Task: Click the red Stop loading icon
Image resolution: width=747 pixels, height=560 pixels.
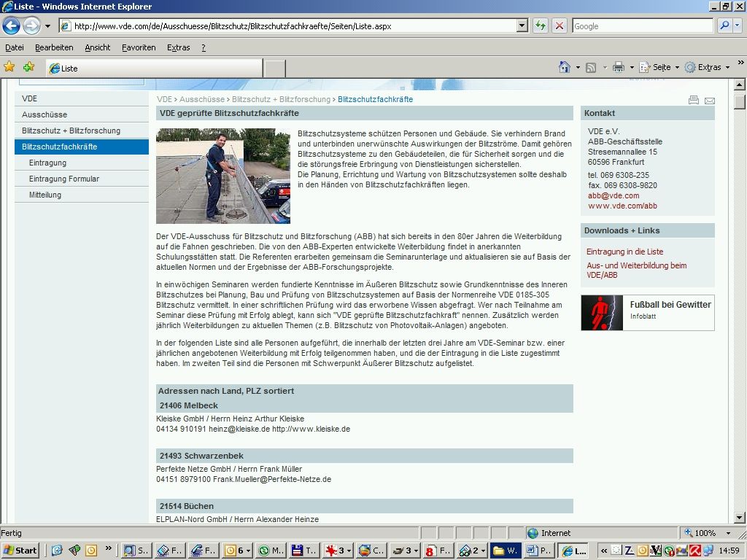Action: click(560, 26)
